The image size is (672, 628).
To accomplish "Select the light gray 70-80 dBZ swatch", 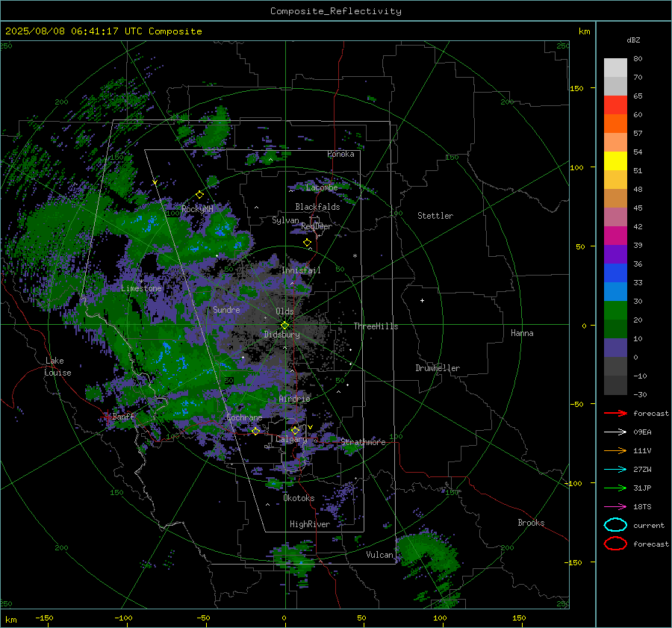I will (615, 68).
